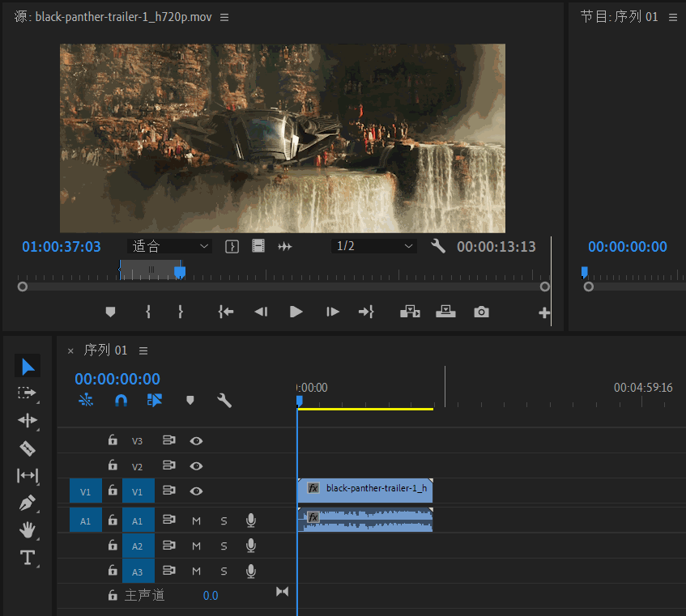
Task: Open the 适合 zoom level dropdown
Action: pyautogui.click(x=169, y=246)
